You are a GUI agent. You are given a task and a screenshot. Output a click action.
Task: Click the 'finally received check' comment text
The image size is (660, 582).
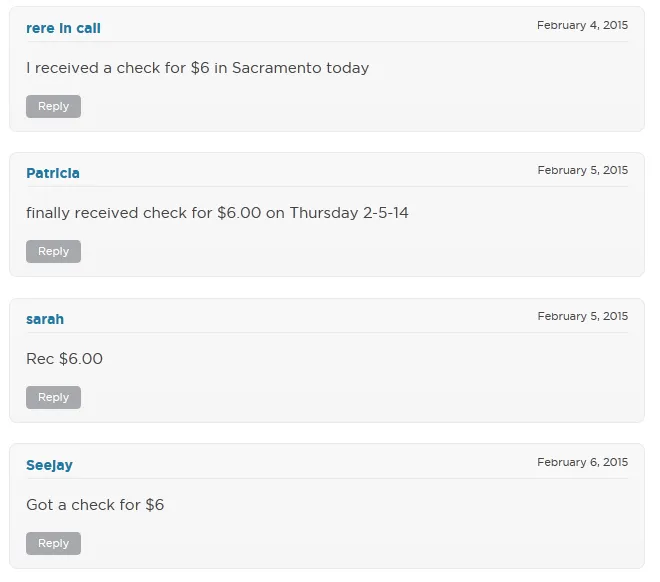pyautogui.click(x=217, y=213)
